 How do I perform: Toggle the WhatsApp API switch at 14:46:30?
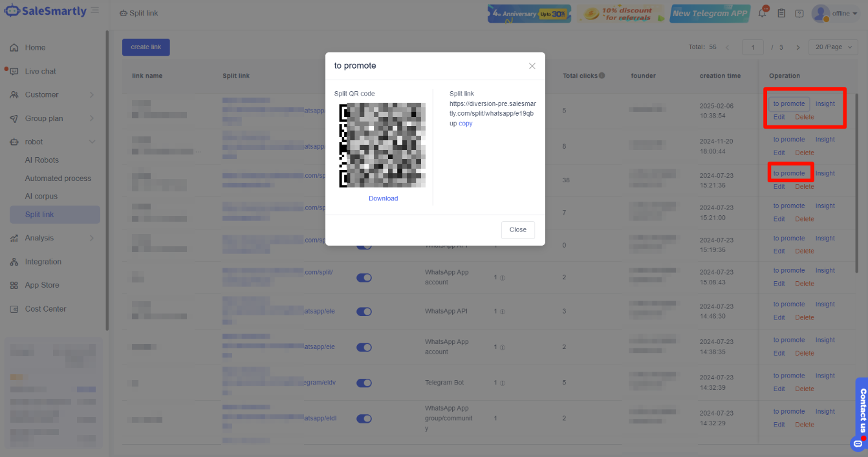tap(364, 312)
